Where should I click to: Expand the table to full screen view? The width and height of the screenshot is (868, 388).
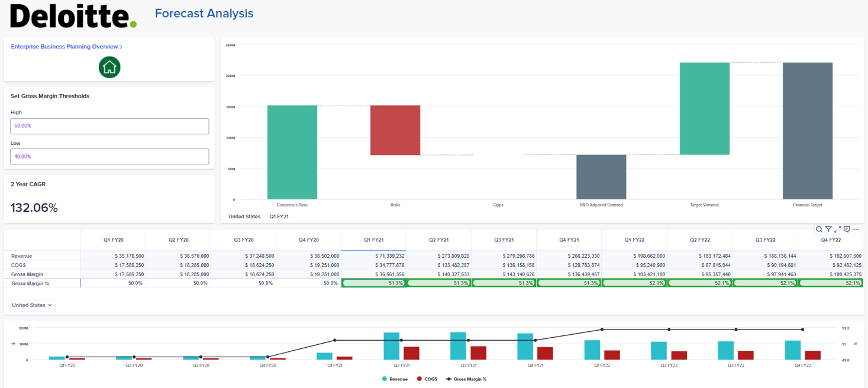pyautogui.click(x=837, y=229)
